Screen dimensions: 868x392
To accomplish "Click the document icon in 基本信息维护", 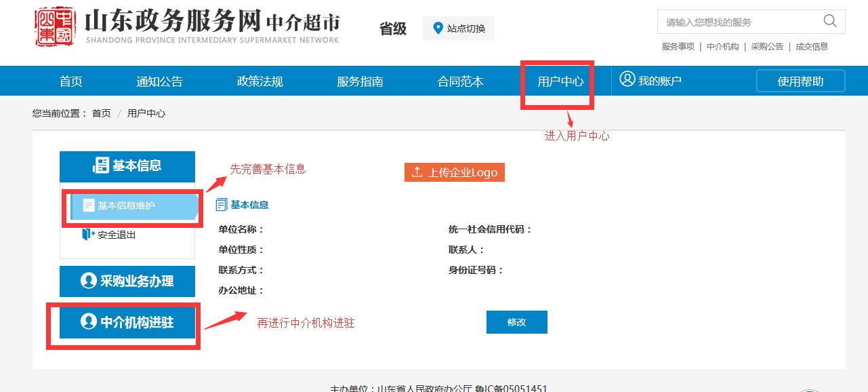I will 89,205.
